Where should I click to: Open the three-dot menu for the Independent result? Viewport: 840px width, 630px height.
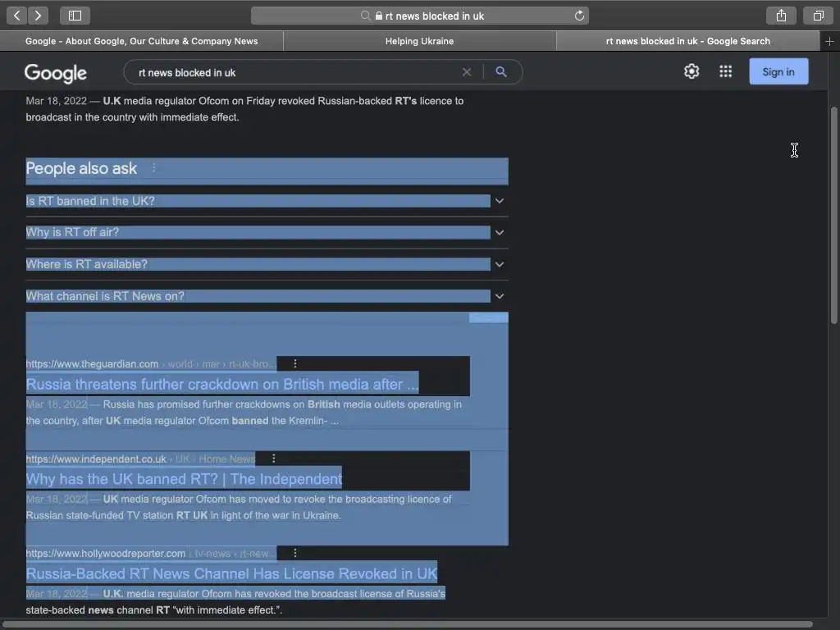[274, 459]
